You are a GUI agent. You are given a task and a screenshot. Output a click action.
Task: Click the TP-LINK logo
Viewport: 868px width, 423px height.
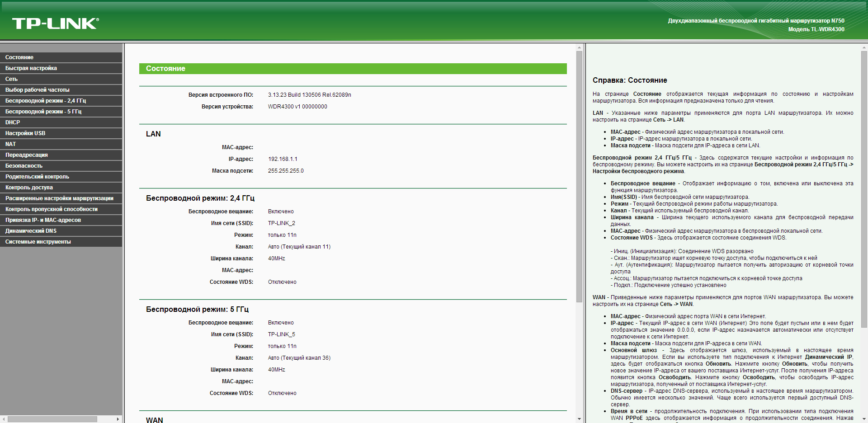pyautogui.click(x=56, y=23)
